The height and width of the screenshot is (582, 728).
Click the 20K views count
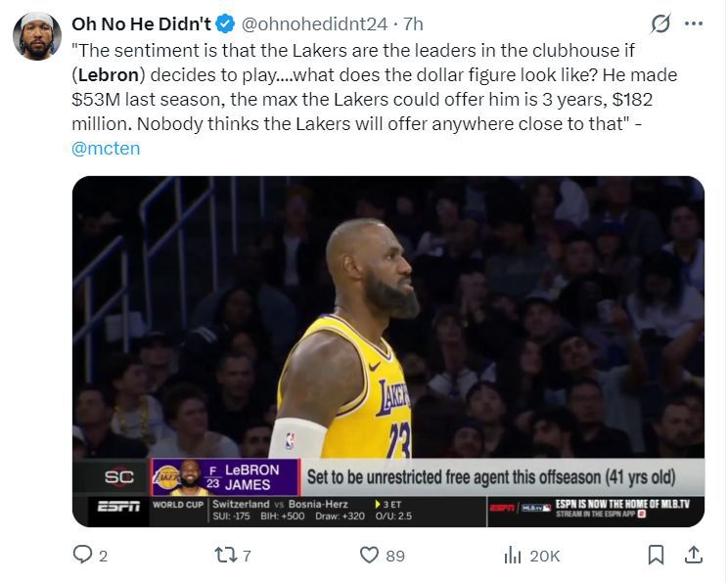pyautogui.click(x=545, y=556)
